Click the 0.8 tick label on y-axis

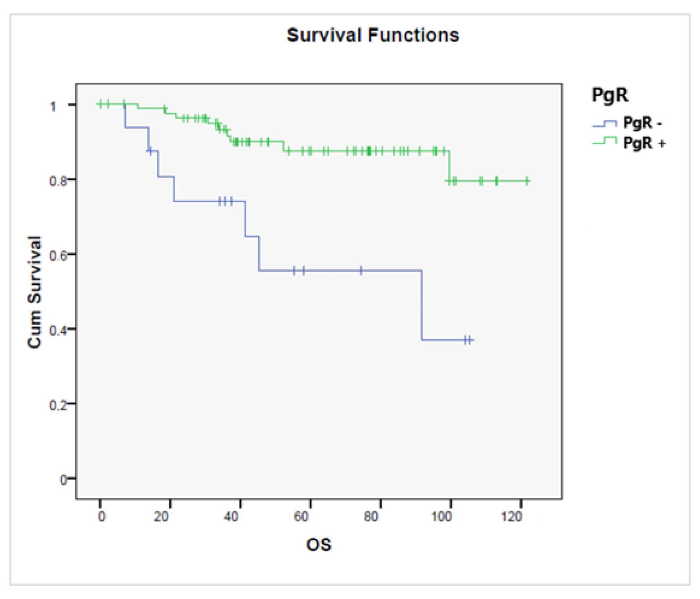pos(57,181)
